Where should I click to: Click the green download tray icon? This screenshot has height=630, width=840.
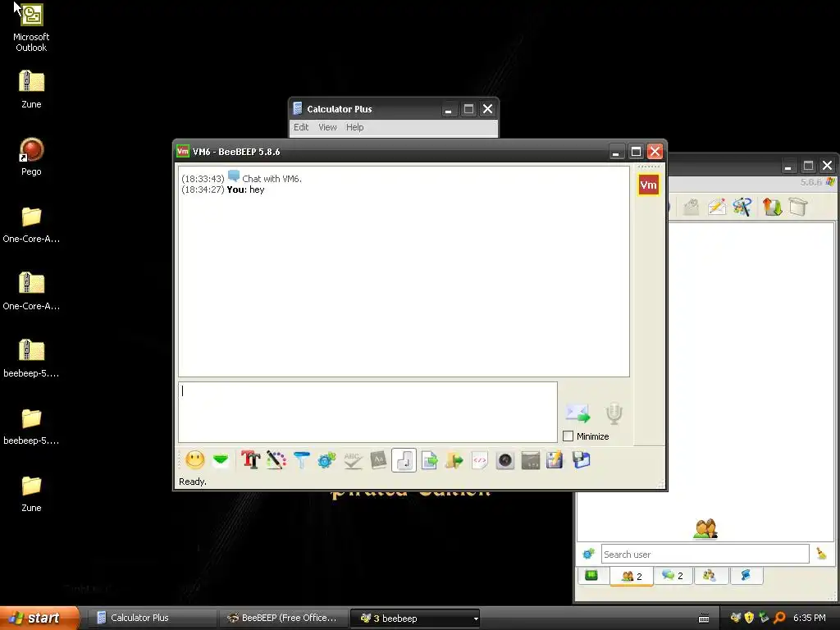point(765,618)
